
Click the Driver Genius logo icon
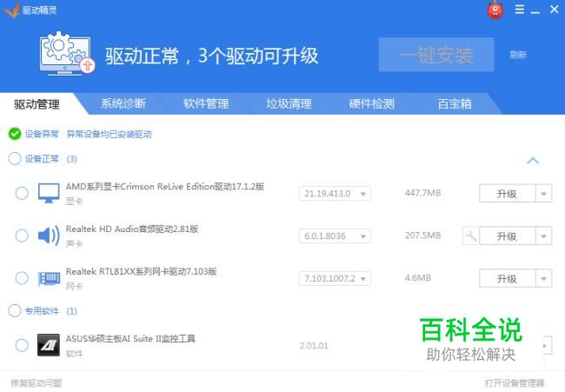11,10
